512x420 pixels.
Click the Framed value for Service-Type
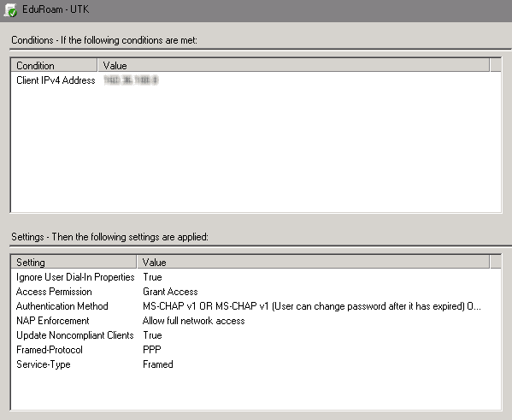click(158, 364)
